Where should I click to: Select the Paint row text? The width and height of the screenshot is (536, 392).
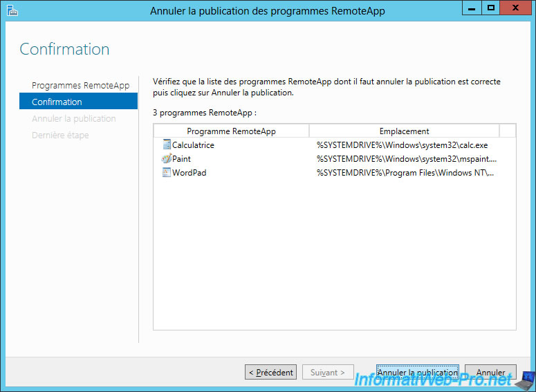tap(181, 159)
